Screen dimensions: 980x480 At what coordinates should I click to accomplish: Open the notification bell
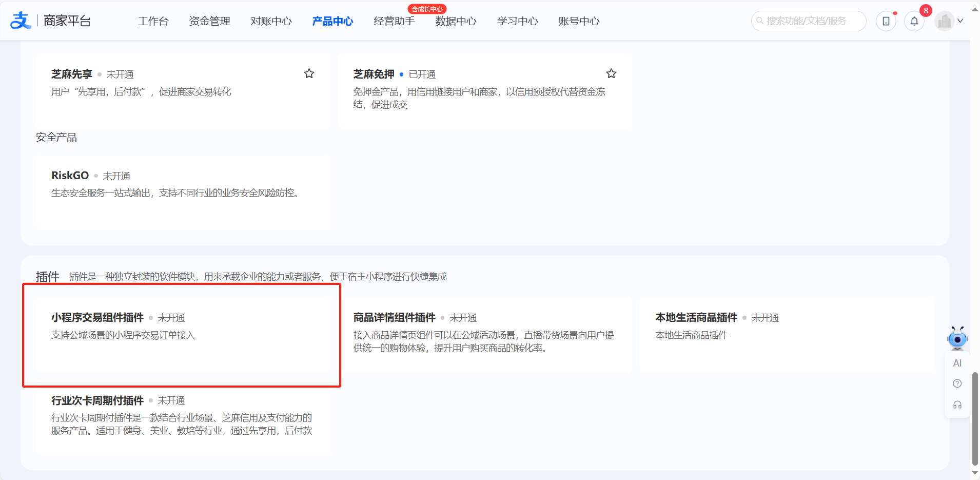pos(914,21)
